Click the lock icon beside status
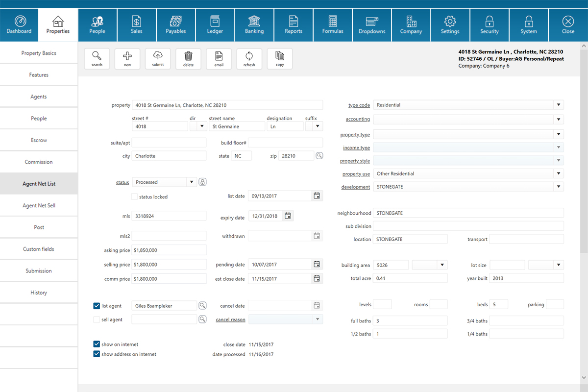This screenshot has height=392, width=588. pos(202,182)
